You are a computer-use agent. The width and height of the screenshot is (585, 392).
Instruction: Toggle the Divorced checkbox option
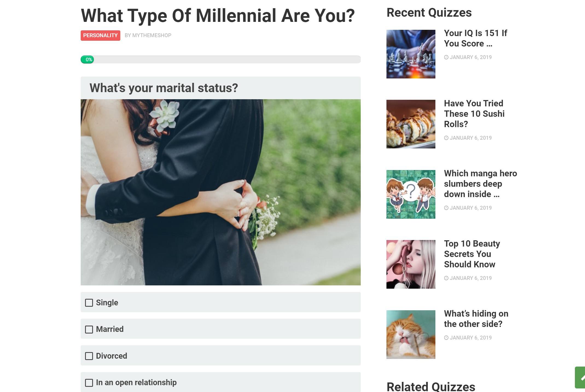click(x=89, y=356)
